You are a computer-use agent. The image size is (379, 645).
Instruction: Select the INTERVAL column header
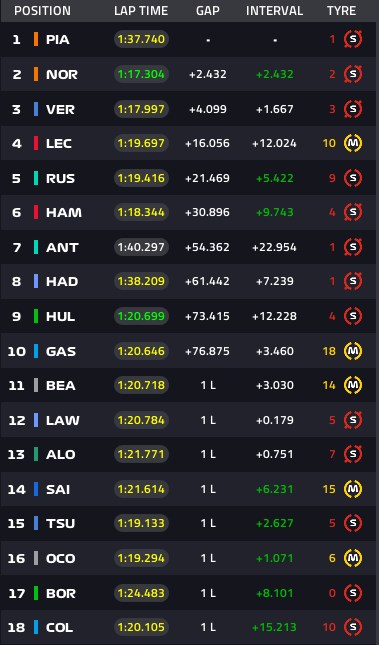coord(274,11)
